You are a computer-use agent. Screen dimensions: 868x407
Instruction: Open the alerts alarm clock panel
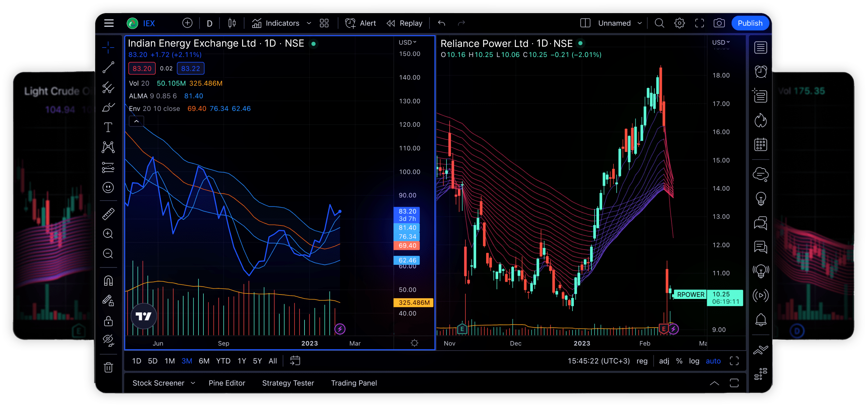[x=760, y=72]
